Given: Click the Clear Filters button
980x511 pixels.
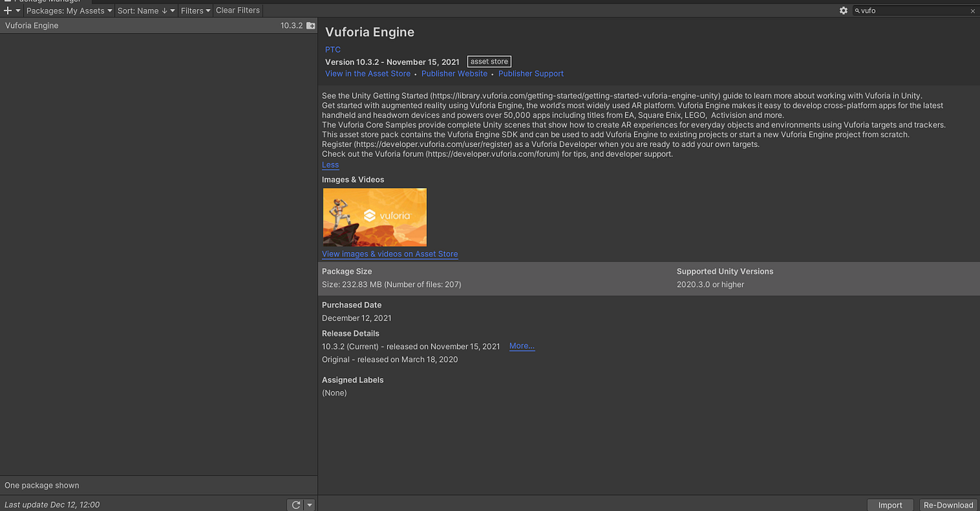Looking at the screenshot, I should pyautogui.click(x=238, y=10).
